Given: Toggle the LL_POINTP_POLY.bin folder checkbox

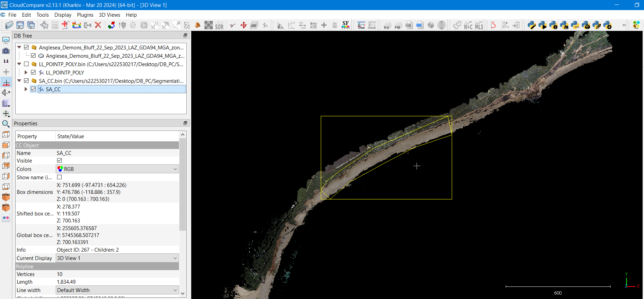Looking at the screenshot, I should click(26, 64).
